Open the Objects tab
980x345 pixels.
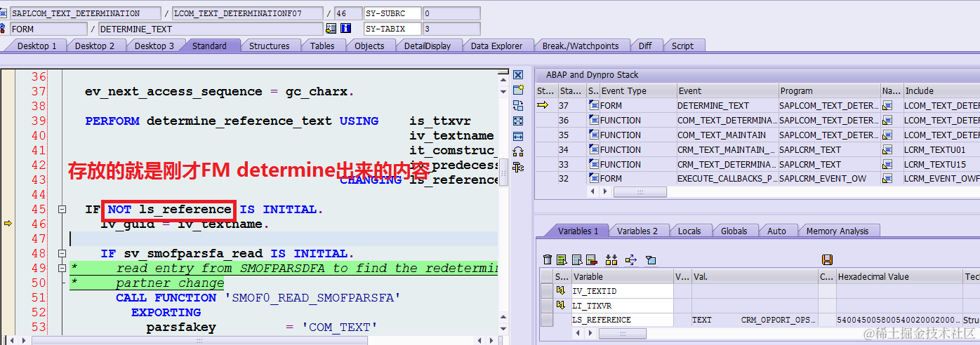[369, 46]
